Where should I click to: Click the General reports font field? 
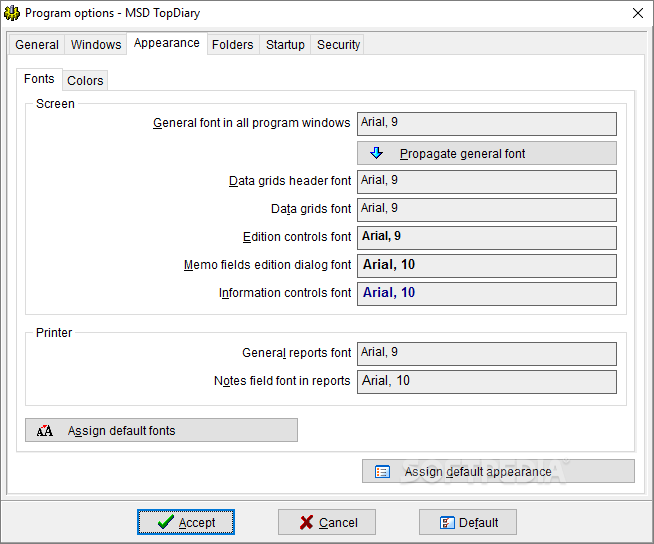click(487, 354)
